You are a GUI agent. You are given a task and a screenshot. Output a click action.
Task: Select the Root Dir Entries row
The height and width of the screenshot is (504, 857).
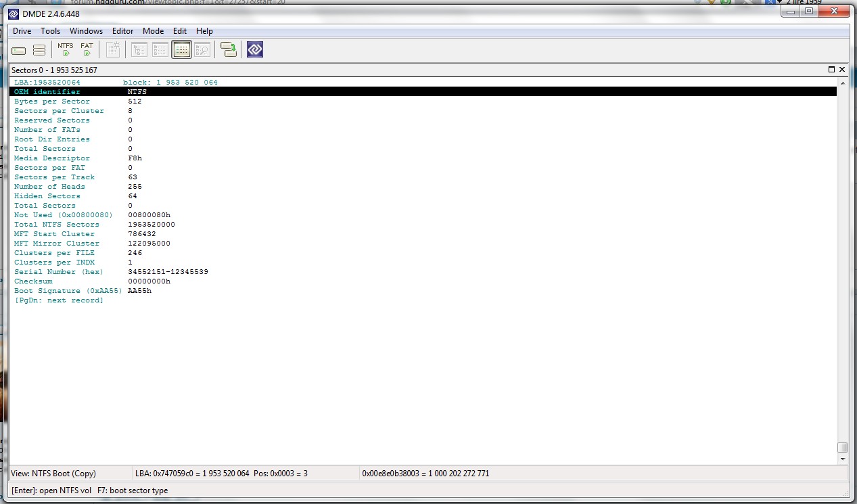(423, 139)
